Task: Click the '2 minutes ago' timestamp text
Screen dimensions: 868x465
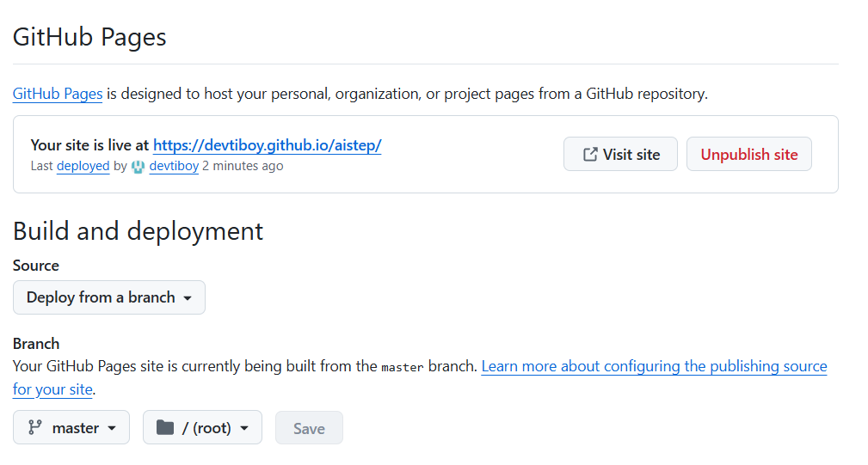Action: (243, 166)
